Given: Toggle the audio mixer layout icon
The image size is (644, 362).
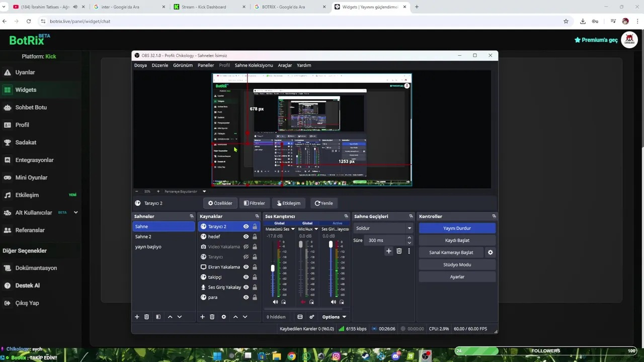Looking at the screenshot, I should pyautogui.click(x=300, y=317).
